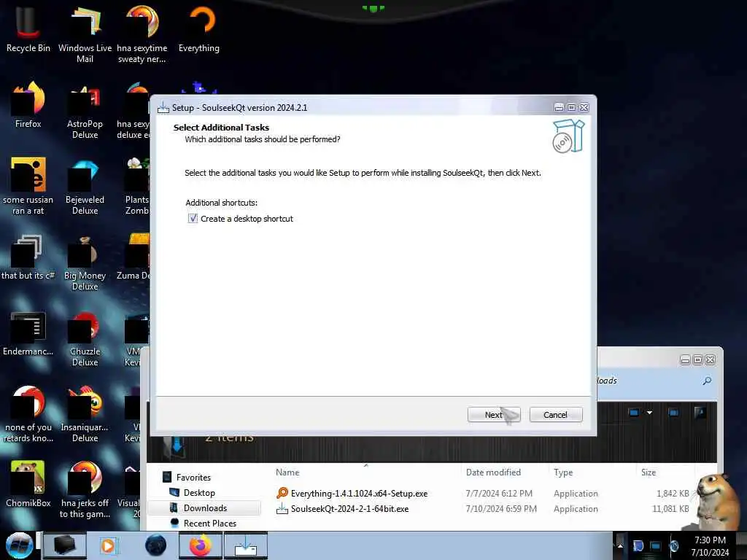This screenshot has width=747, height=560.
Task: Maximize the Explorer Downloads window
Action: tap(697, 360)
